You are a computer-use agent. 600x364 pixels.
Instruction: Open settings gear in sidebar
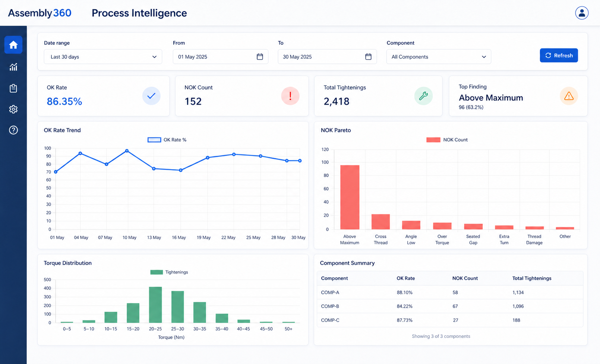13,109
